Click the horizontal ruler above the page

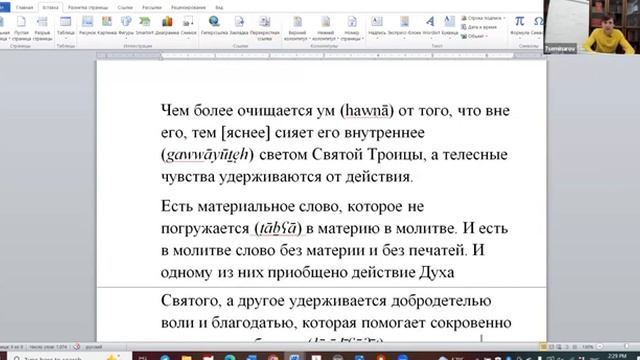(321, 55)
